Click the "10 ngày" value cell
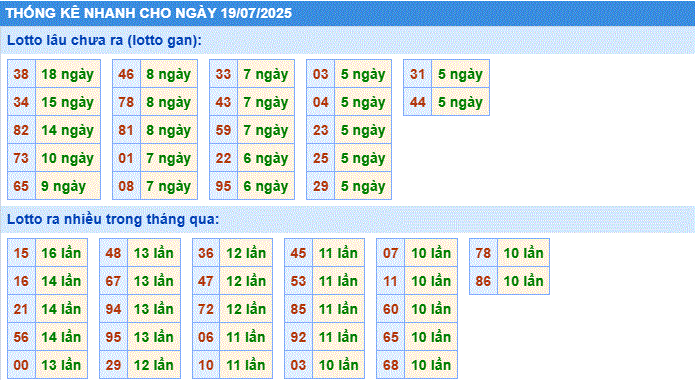The width and height of the screenshot is (695, 380). click(68, 158)
